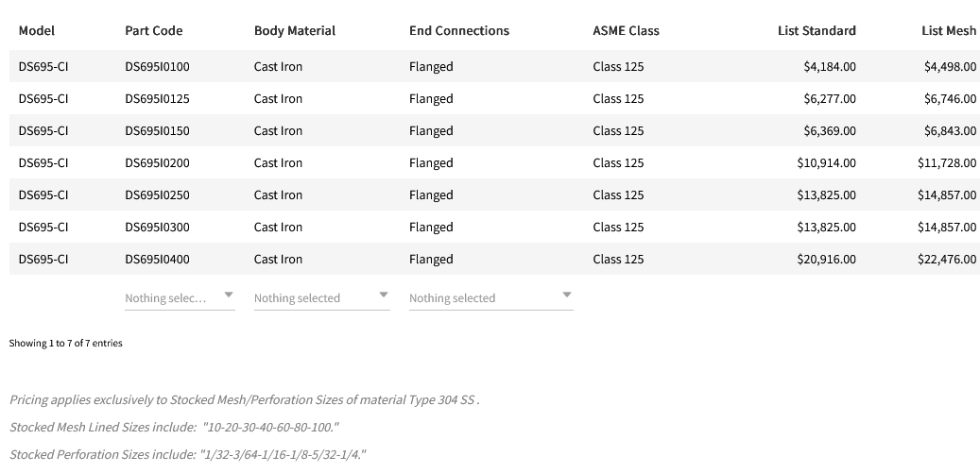Sort by Part Code column header
The width and height of the screenshot is (980, 473).
click(x=154, y=30)
